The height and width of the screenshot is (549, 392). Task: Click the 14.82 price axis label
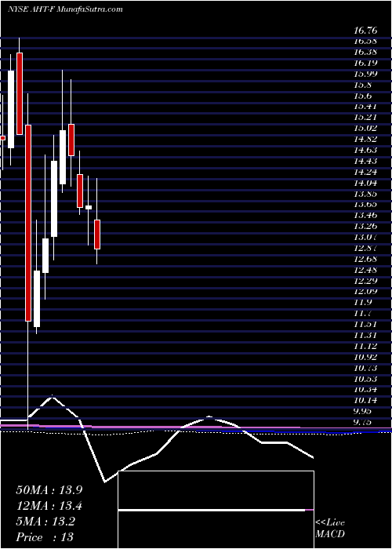(x=365, y=139)
